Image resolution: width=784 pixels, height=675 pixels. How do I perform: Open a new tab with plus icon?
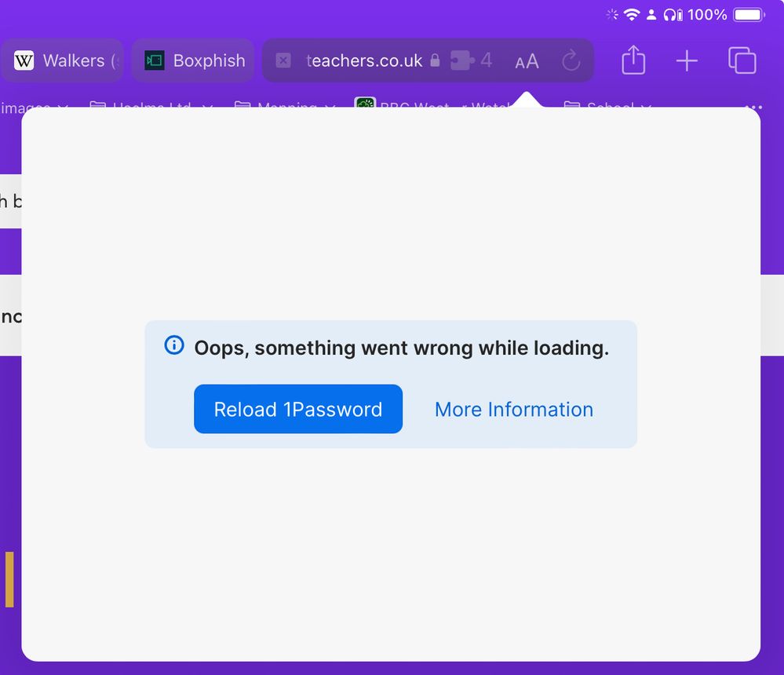pyautogui.click(x=687, y=61)
